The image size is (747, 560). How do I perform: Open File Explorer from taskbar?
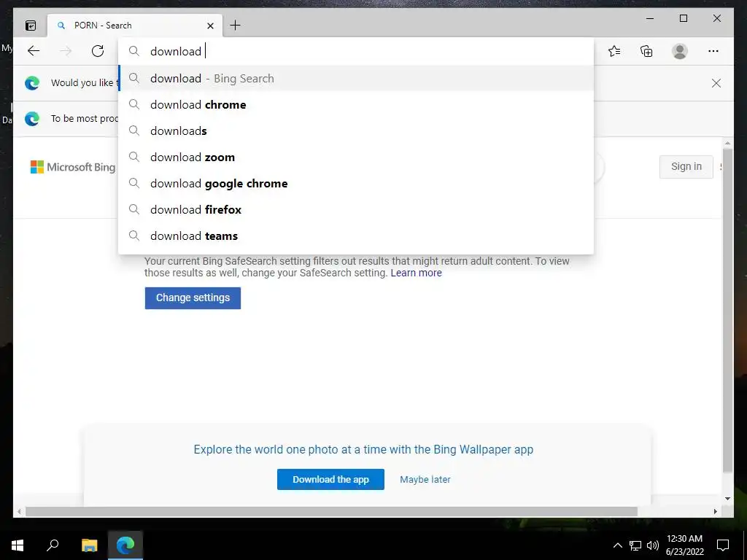click(89, 545)
